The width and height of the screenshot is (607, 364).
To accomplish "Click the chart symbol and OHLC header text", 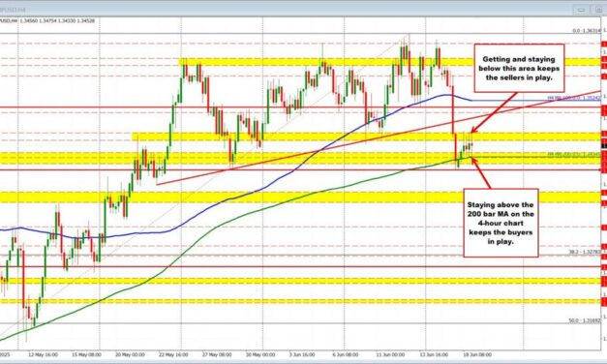I will coord(47,21).
